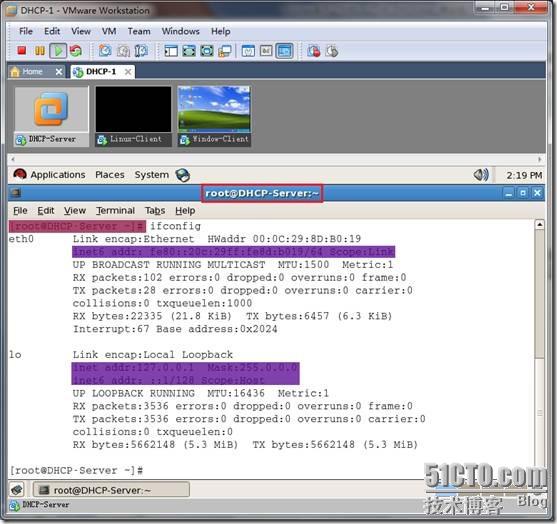
Task: Click the web browser globe launcher icon
Action: tap(183, 175)
